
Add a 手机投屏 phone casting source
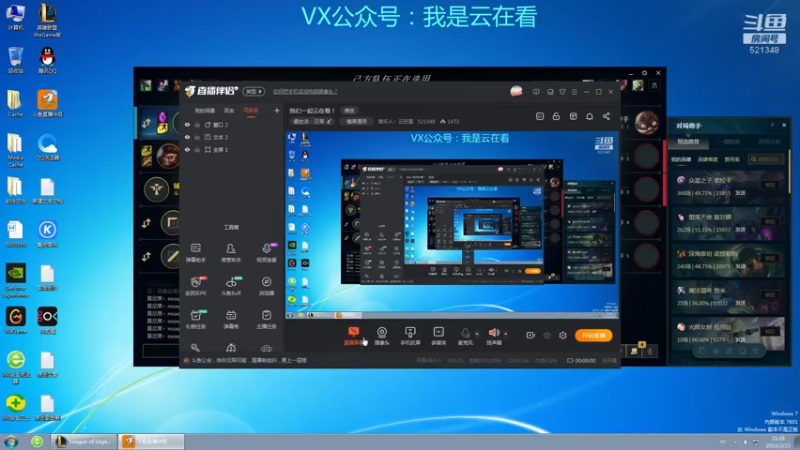410,336
